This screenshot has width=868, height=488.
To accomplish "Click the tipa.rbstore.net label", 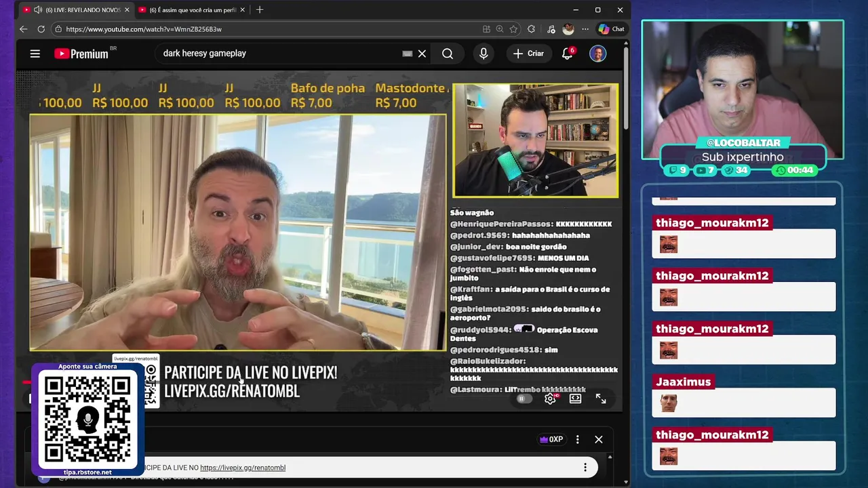I will (x=87, y=472).
